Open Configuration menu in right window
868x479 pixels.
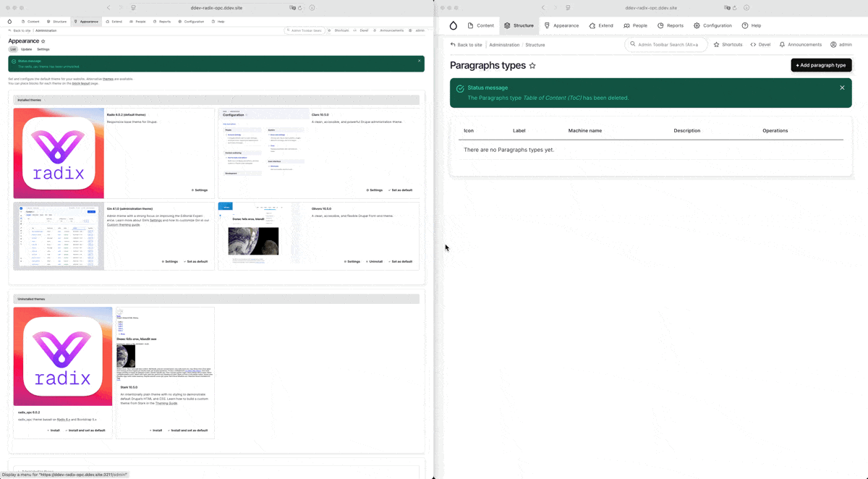tap(712, 25)
